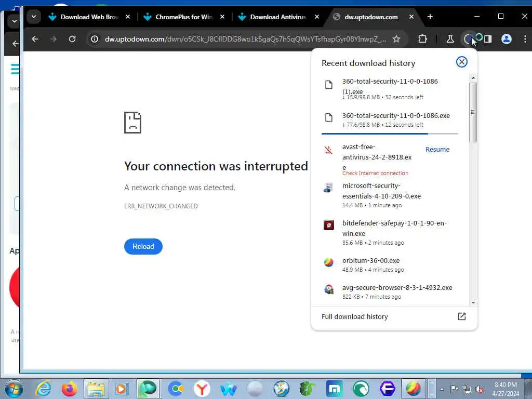Click the network tray icon

click(467, 390)
